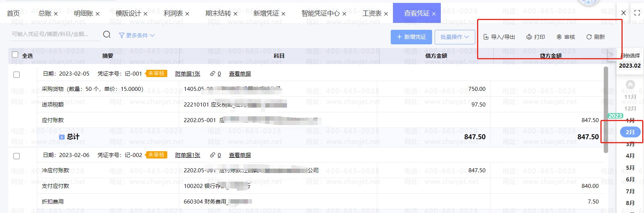Select the checkbox for voucher 记-001
Image resolution: width=644 pixels, height=213 pixels.
(16, 75)
